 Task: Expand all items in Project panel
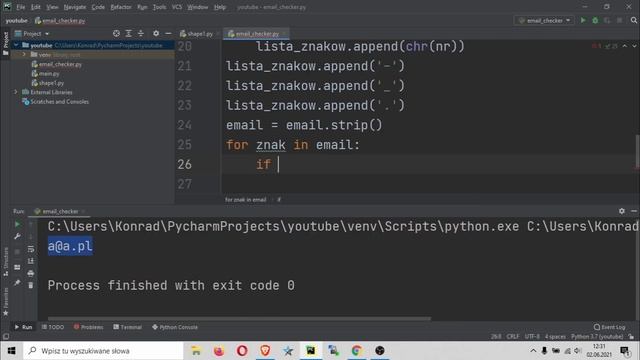tap(129, 33)
